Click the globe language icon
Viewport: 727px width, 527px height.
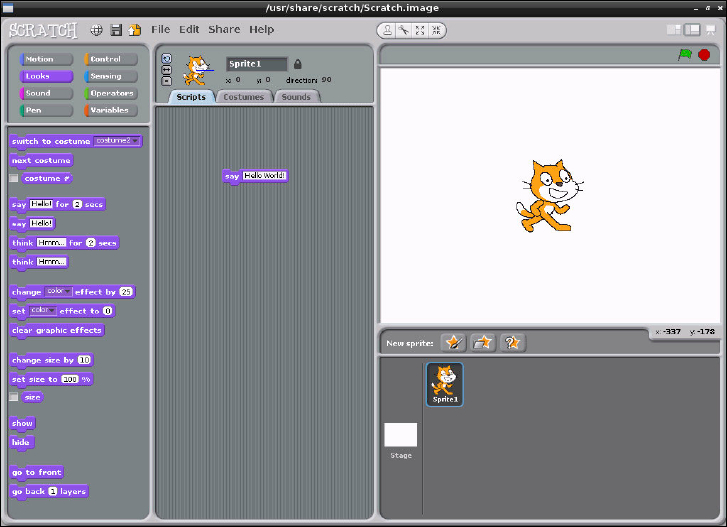(97, 30)
